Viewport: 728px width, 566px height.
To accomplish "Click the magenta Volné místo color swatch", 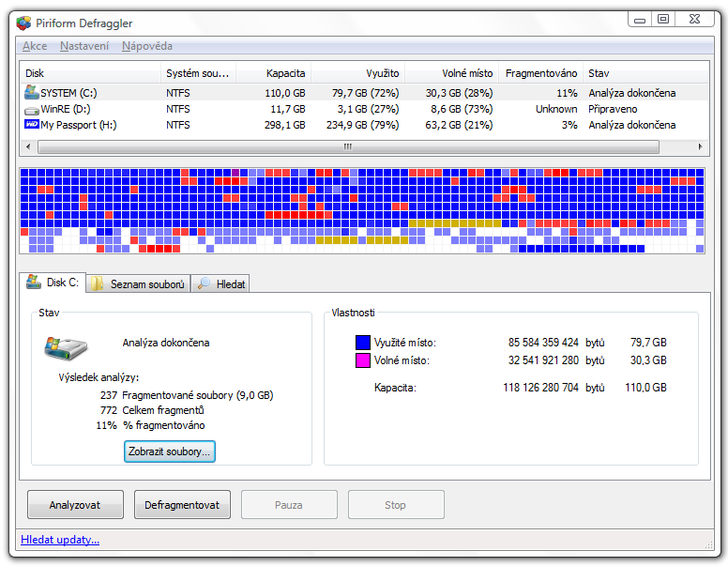I will pos(363,360).
